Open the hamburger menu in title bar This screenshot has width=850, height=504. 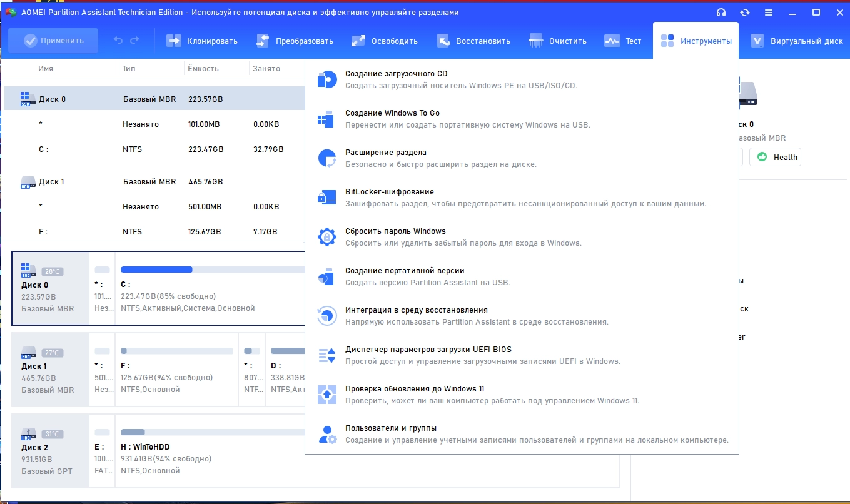769,13
